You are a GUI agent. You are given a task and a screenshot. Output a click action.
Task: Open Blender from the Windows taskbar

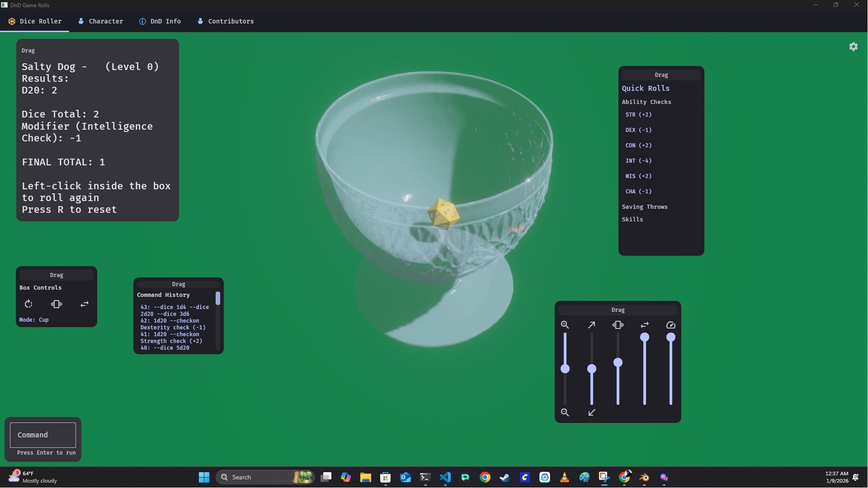644,477
